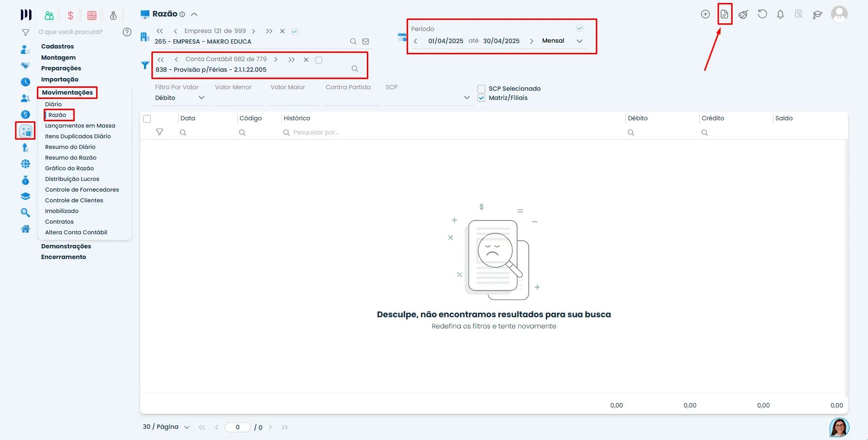Click the refresh arrow icon in top toolbar
This screenshot has height=440, width=868.
762,14
